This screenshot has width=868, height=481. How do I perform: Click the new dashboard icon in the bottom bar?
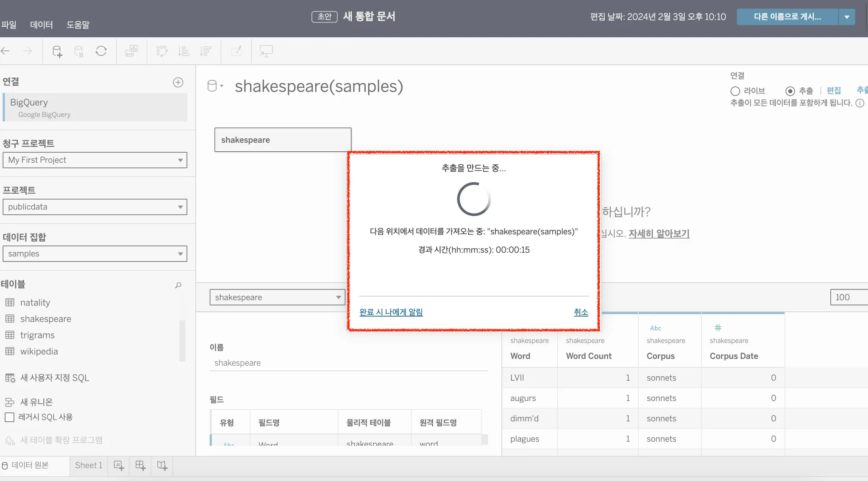pyautogui.click(x=140, y=465)
